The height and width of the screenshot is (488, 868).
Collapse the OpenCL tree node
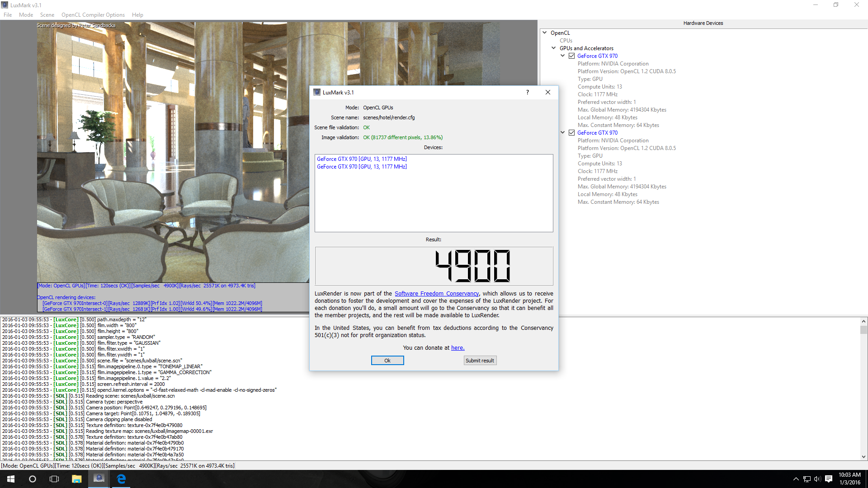545,33
